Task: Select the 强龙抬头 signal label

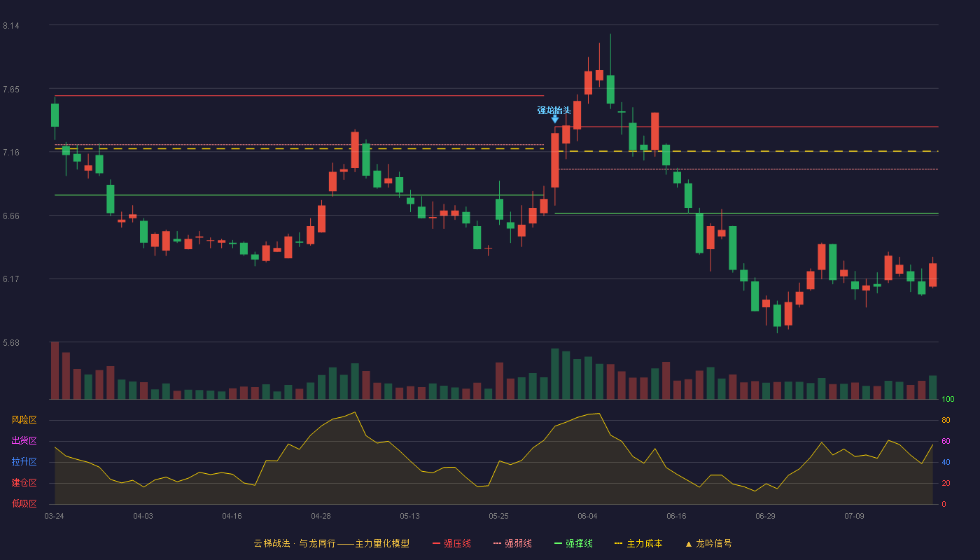Action: pyautogui.click(x=554, y=110)
